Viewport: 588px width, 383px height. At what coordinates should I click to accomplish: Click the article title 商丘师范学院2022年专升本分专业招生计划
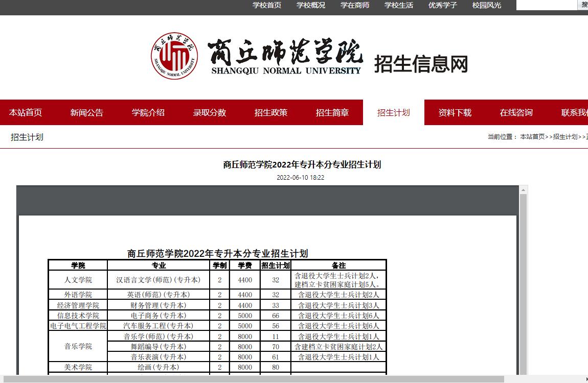click(x=302, y=165)
